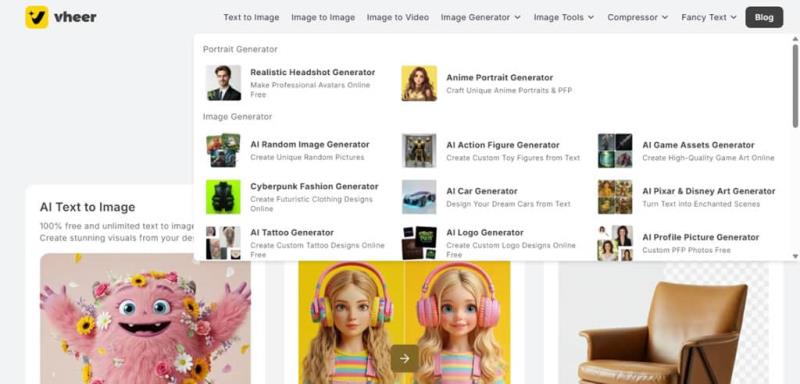This screenshot has width=800, height=384.
Task: Click 'Make Professional Avatars Online Free' description
Action: 310,90
